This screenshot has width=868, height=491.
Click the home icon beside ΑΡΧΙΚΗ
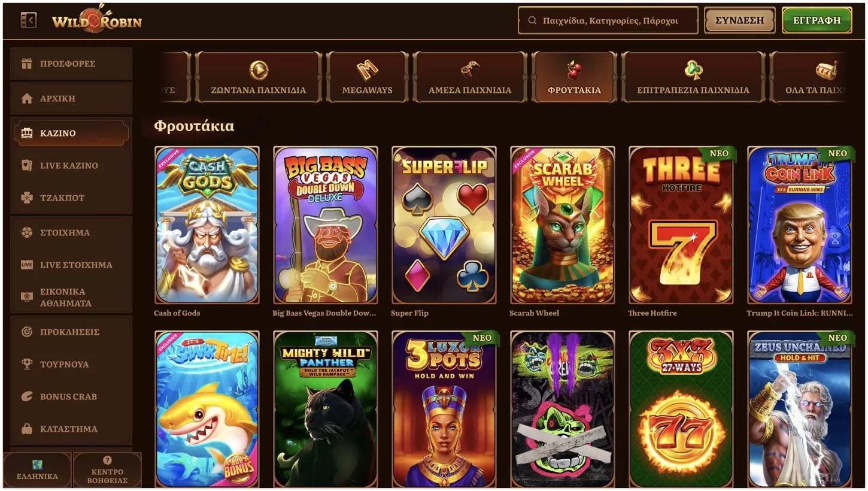[26, 98]
